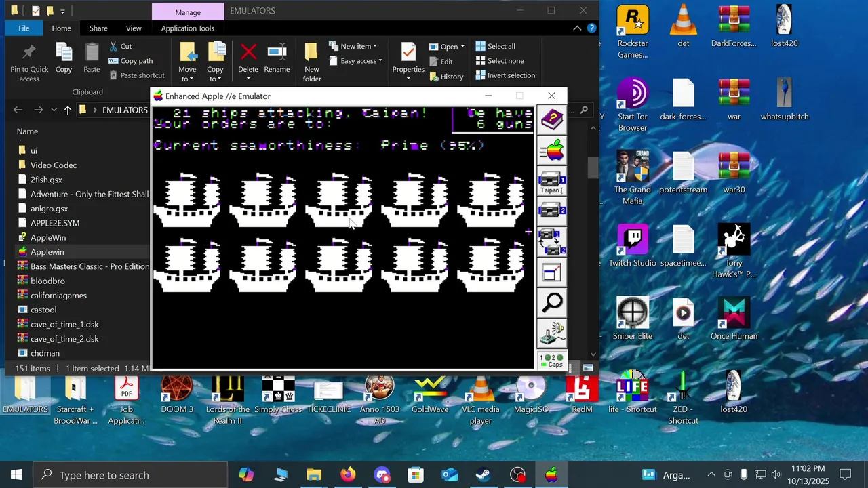Viewport: 868px width, 488px height.
Task: Open the Windows Start button
Action: (x=16, y=475)
